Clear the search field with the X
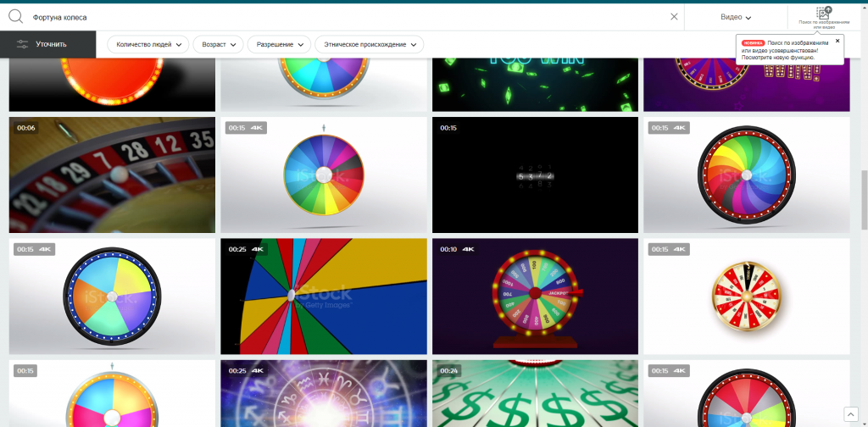 (674, 17)
